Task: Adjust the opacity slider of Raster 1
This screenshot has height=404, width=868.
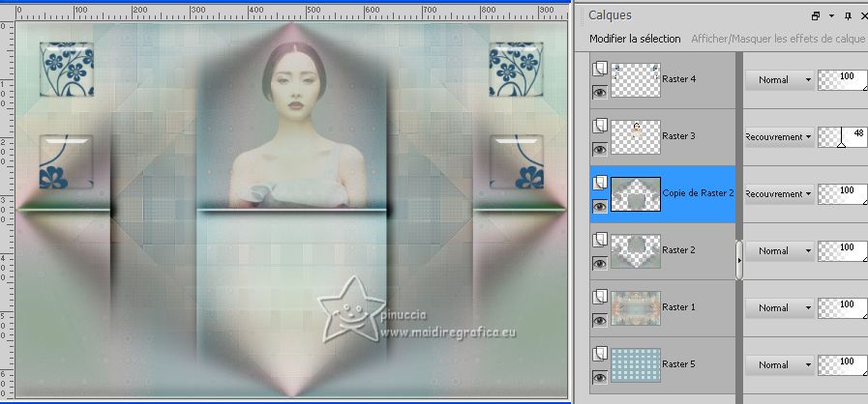Action: [843, 308]
